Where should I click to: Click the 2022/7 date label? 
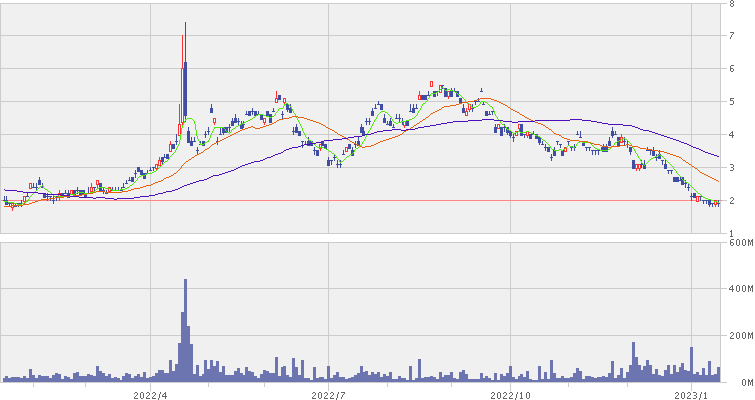point(329,394)
